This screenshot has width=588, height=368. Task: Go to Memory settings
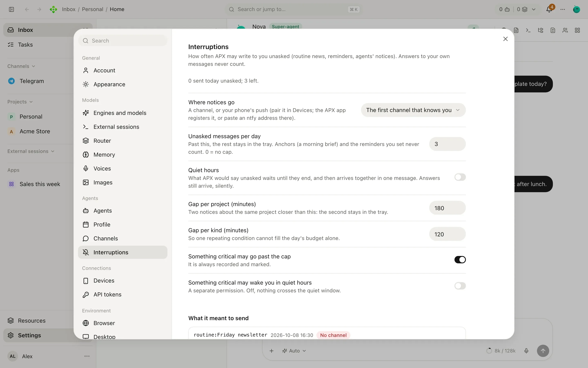tap(123, 155)
